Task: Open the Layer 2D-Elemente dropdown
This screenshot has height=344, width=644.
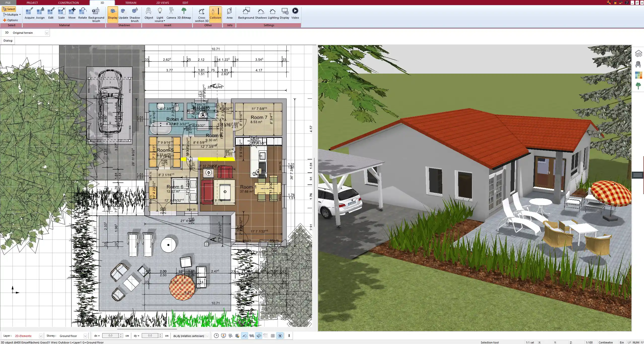Action: point(41,336)
